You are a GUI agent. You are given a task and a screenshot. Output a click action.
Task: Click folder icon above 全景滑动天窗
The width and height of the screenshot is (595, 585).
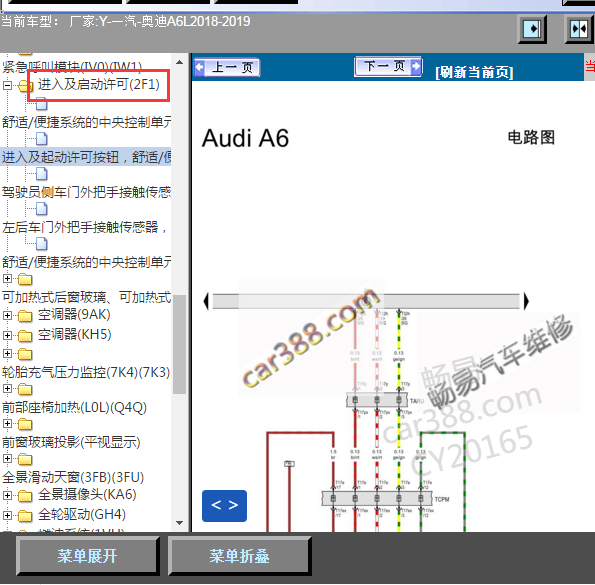[x=25, y=459]
